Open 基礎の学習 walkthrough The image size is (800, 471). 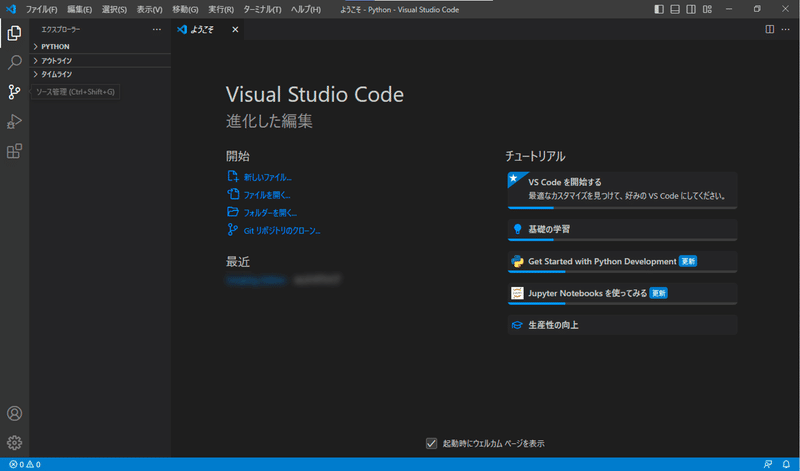coord(622,230)
